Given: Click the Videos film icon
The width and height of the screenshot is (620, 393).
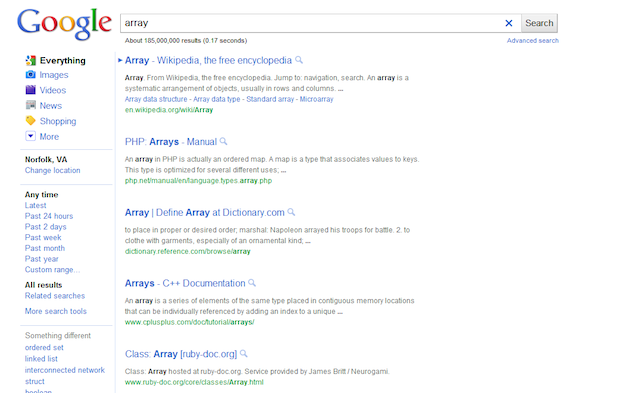Looking at the screenshot, I should pos(30,90).
